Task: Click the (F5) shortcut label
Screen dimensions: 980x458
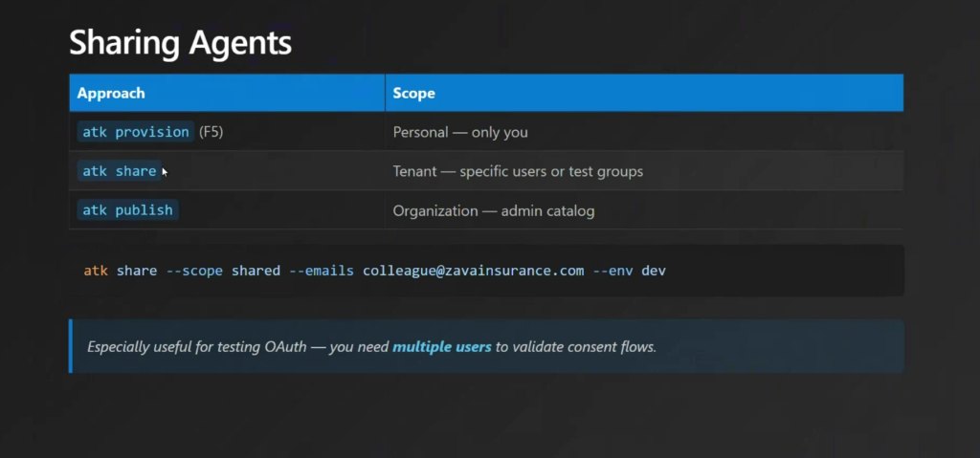Action: [x=212, y=132]
